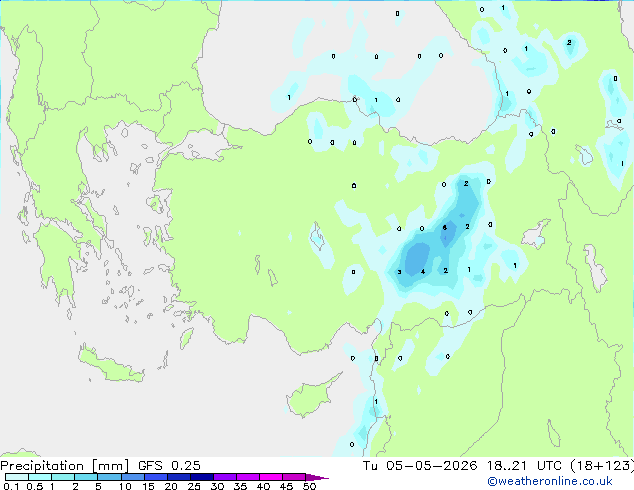Click the value 2 near the top-right corner
Screen dimensions: 634x490
569,42
